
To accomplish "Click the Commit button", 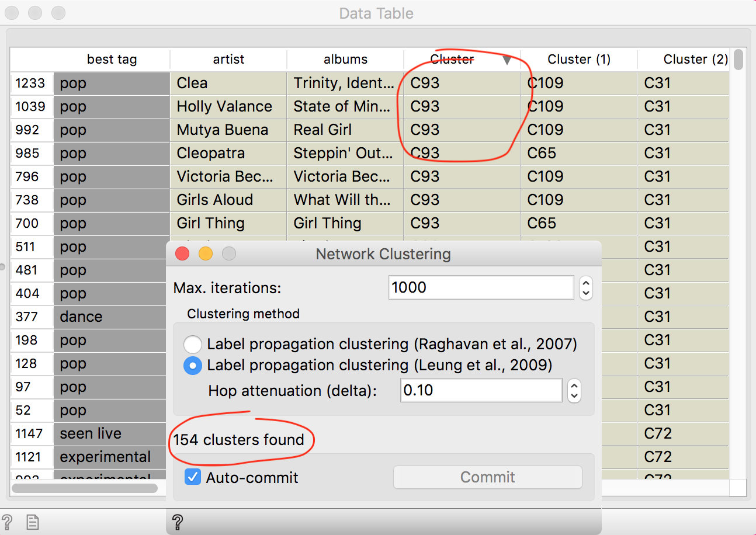I will 488,477.
